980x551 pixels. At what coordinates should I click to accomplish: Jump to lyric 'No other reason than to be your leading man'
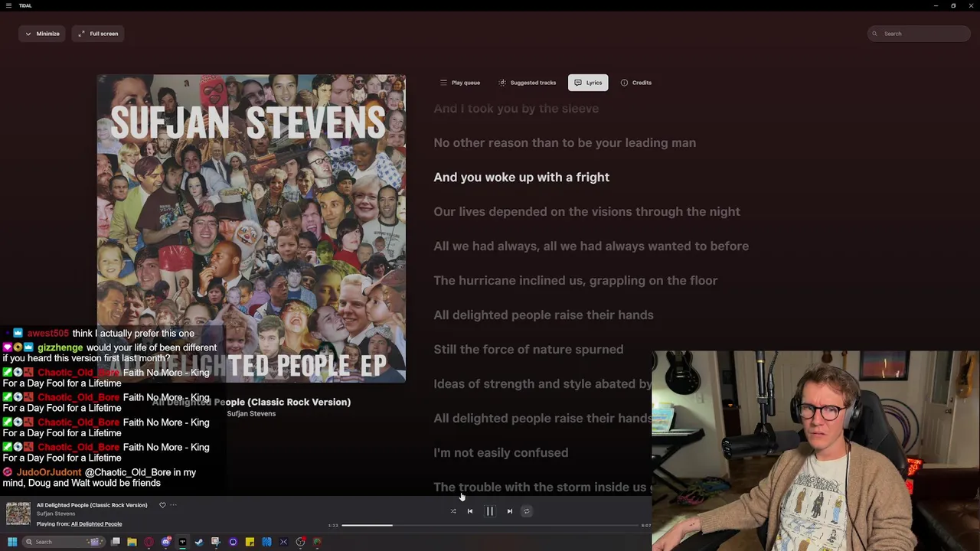[565, 143]
